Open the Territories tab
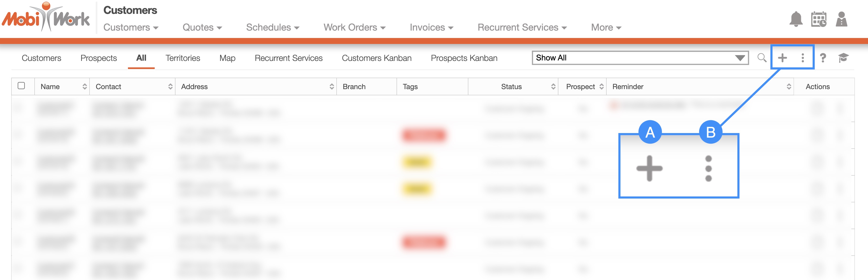 (183, 58)
